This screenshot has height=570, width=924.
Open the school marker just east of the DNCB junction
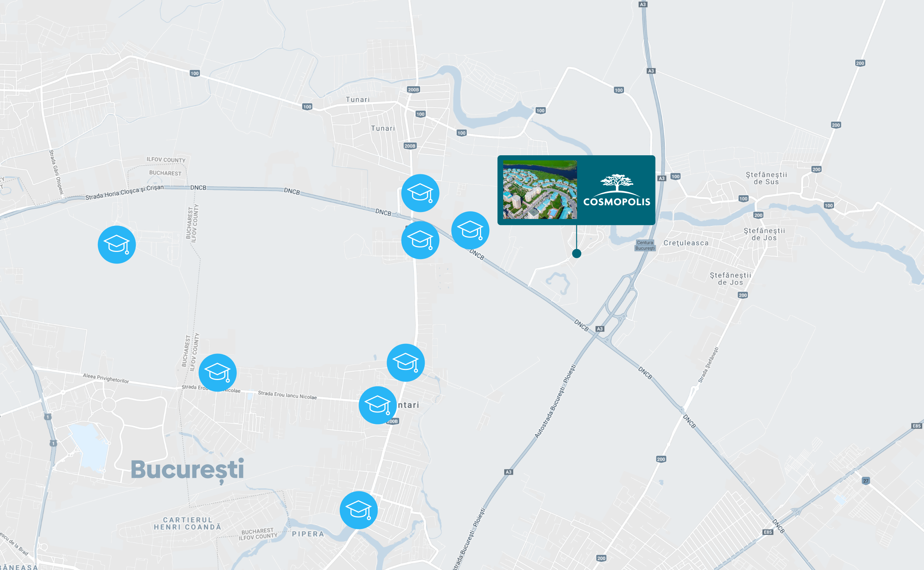click(470, 230)
